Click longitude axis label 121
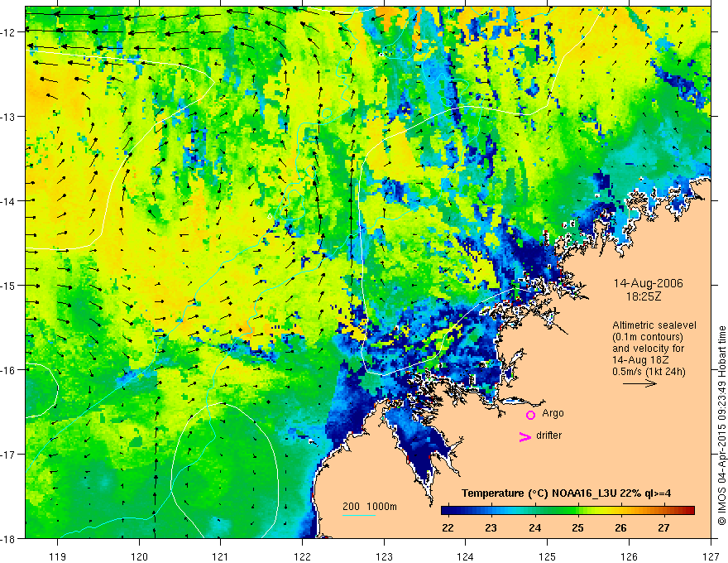This screenshot has height=563, width=728. coord(221,556)
